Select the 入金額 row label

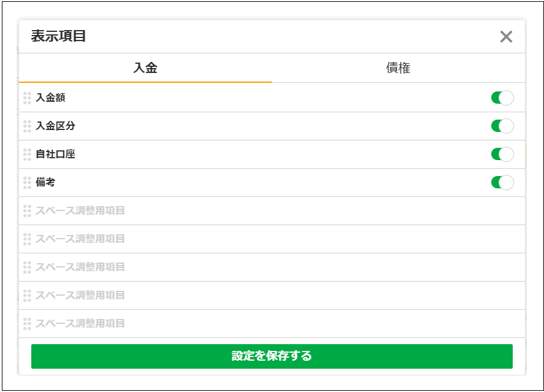click(x=50, y=98)
